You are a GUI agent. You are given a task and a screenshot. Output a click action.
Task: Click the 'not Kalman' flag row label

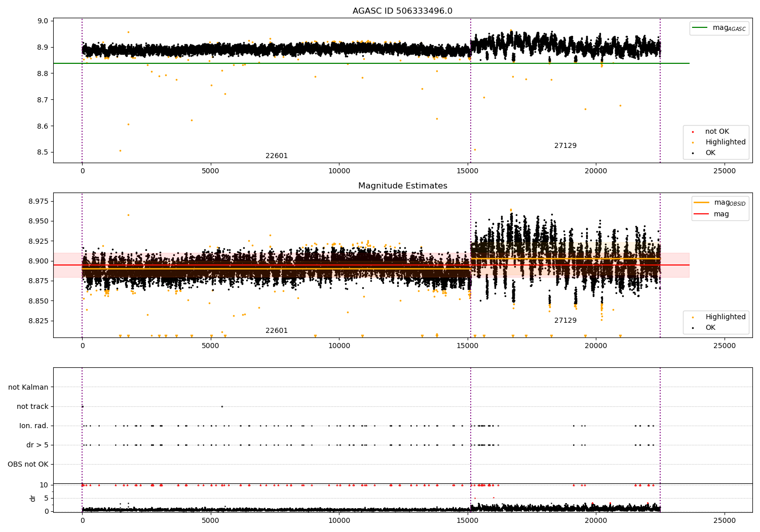[28, 388]
